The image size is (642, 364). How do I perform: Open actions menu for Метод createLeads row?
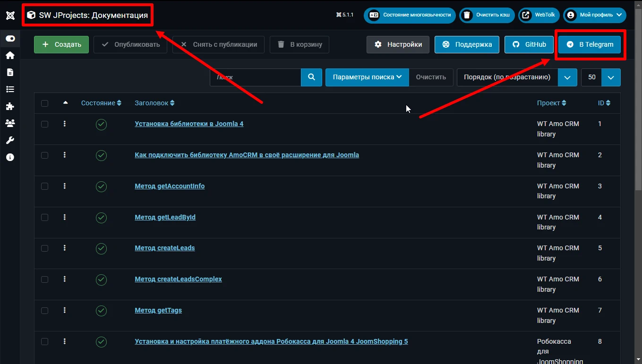[x=65, y=248]
